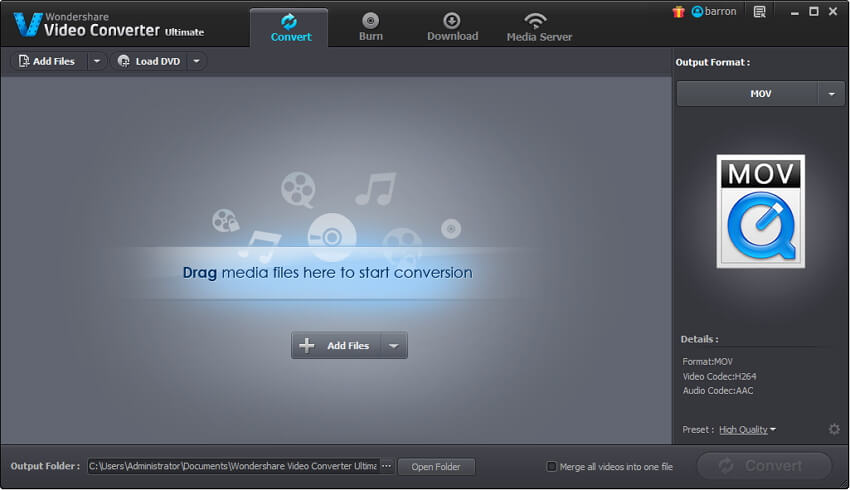
Task: Expand the center Add Files dropdown arrow
Action: (394, 345)
